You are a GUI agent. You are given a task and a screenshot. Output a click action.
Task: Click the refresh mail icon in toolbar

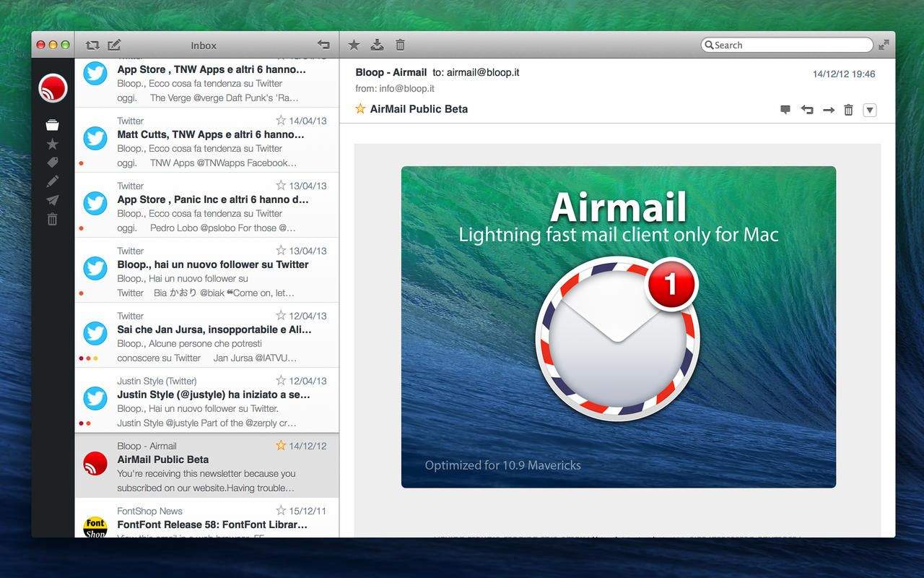point(92,45)
